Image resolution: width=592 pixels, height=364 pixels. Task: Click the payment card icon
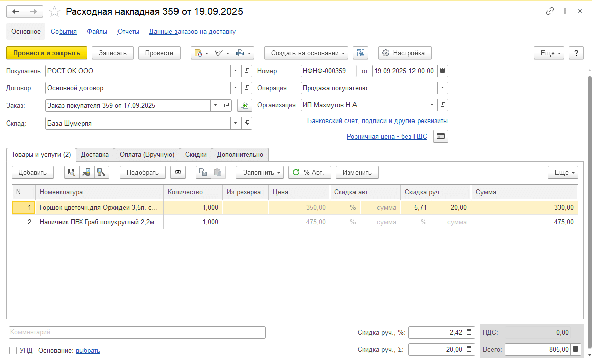[x=440, y=137]
